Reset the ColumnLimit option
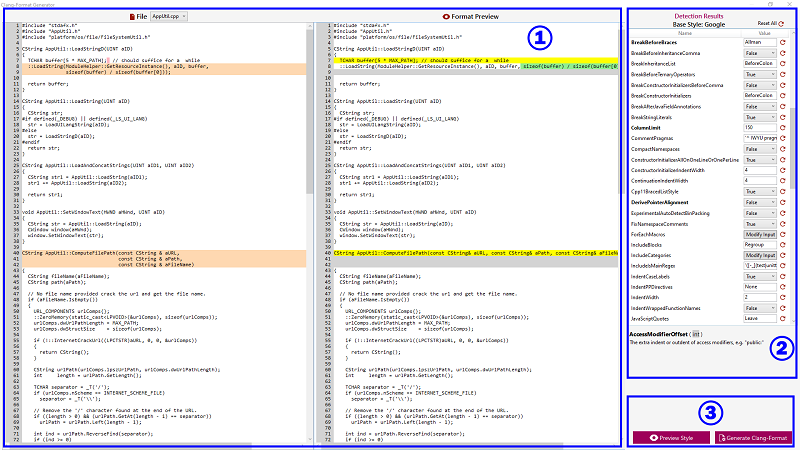 pos(782,128)
